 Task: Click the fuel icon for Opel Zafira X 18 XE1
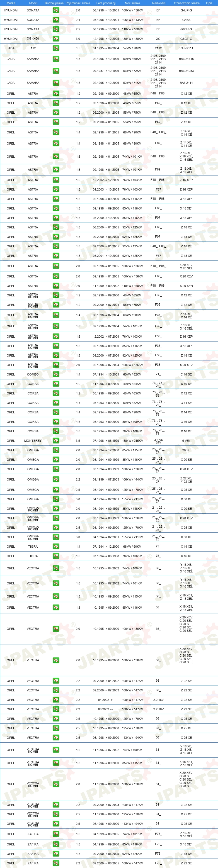[56, 844]
